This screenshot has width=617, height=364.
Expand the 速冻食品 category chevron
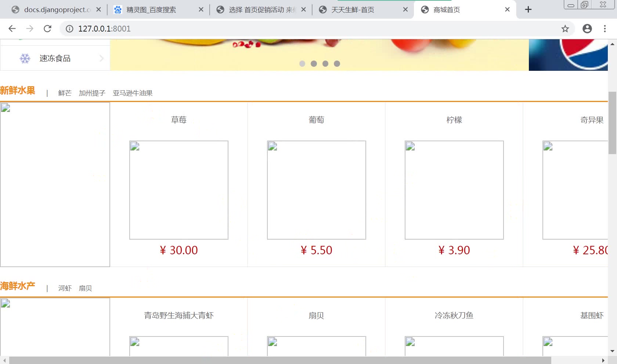point(102,58)
